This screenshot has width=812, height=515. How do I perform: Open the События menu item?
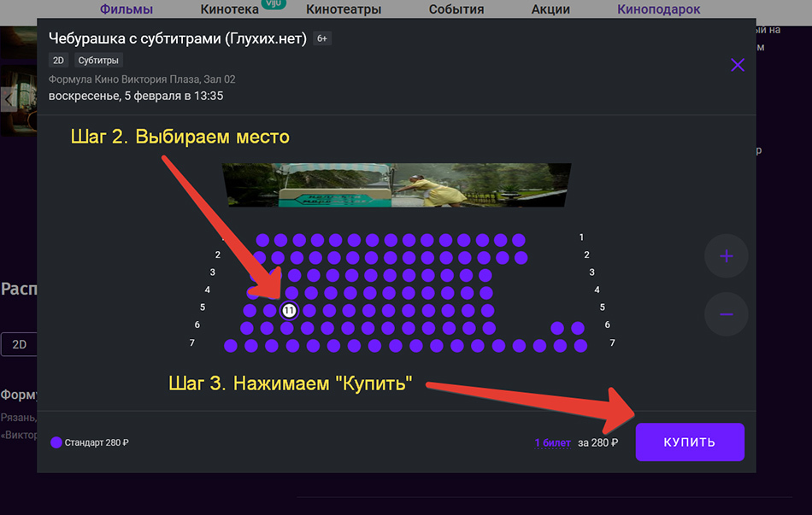click(x=456, y=9)
